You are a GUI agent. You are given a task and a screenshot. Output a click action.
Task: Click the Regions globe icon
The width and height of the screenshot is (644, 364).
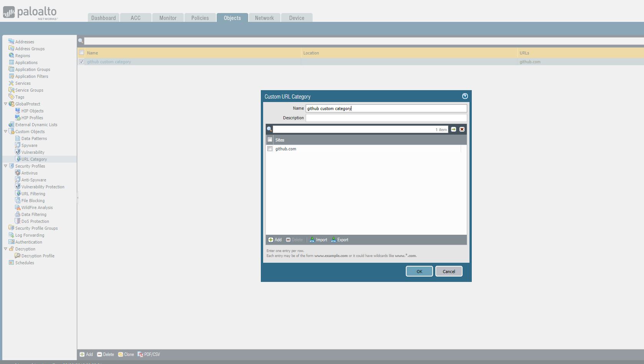[11, 55]
